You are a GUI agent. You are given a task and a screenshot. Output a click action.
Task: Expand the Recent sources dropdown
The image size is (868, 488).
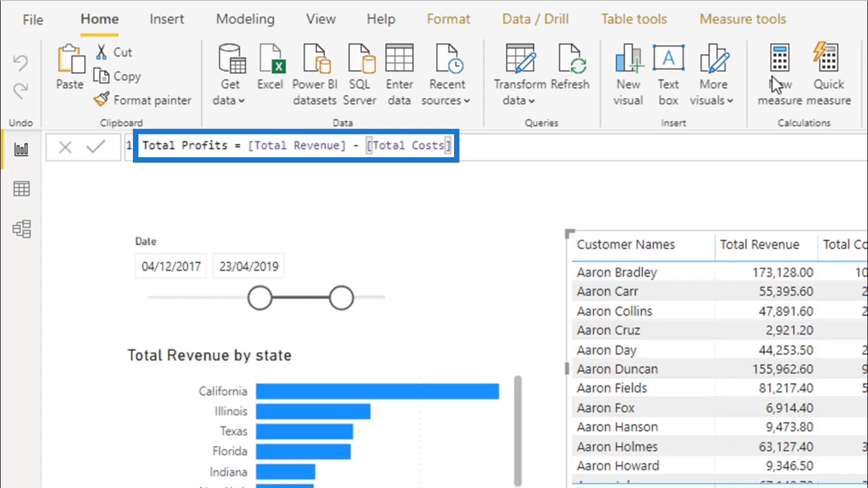point(446,100)
